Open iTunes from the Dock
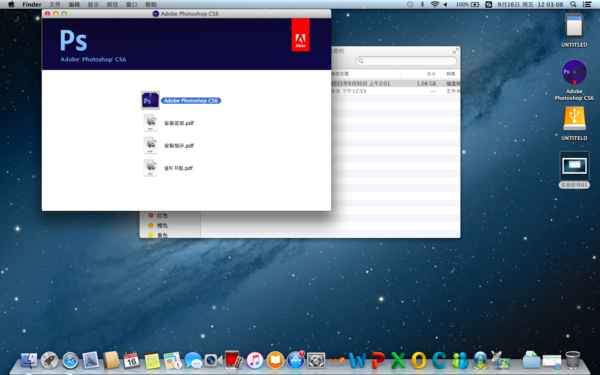600x375 pixels. (254, 360)
